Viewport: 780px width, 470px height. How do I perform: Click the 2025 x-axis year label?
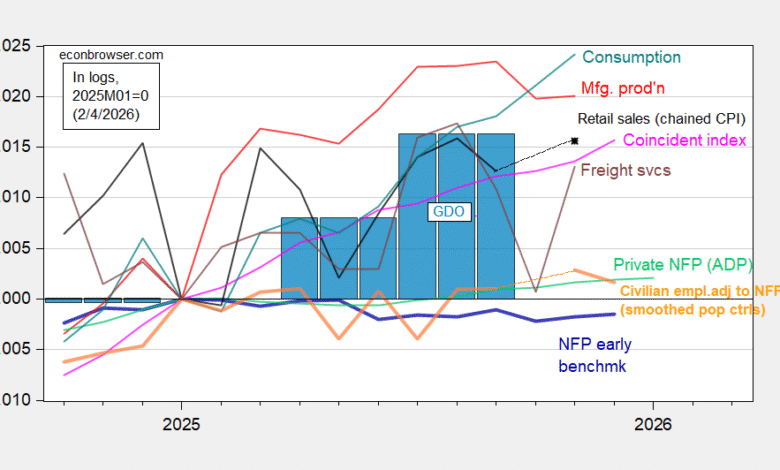(x=180, y=424)
